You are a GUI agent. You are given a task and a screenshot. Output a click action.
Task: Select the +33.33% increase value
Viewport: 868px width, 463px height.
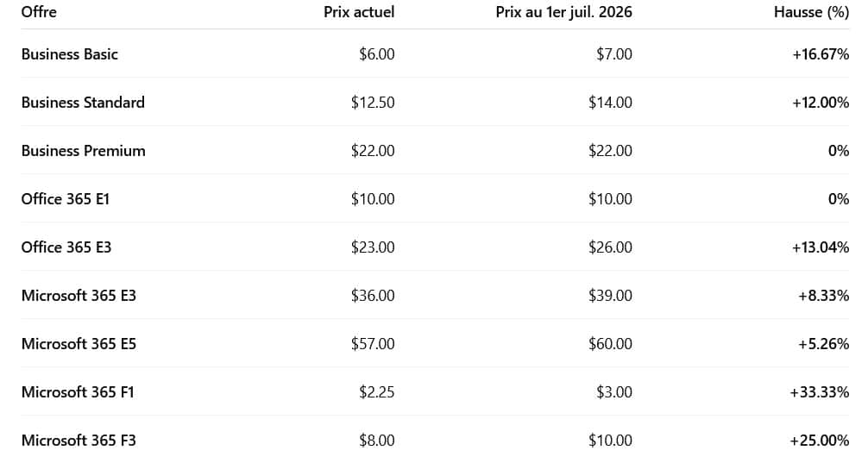point(819,391)
